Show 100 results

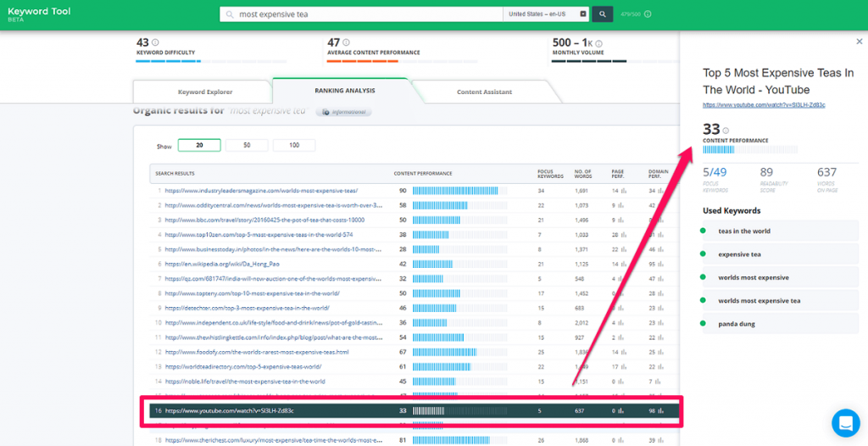click(x=294, y=145)
